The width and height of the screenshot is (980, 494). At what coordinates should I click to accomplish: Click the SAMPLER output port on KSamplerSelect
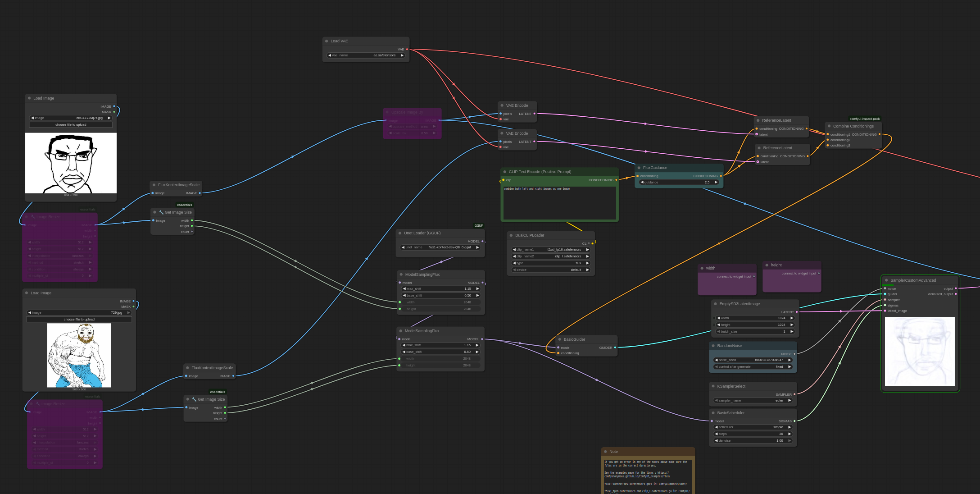794,394
